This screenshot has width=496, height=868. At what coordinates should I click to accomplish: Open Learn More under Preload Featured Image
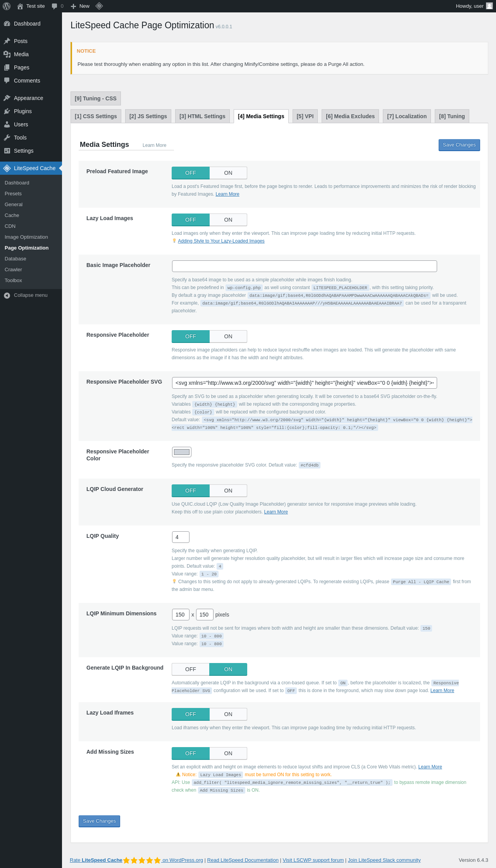pyautogui.click(x=227, y=194)
